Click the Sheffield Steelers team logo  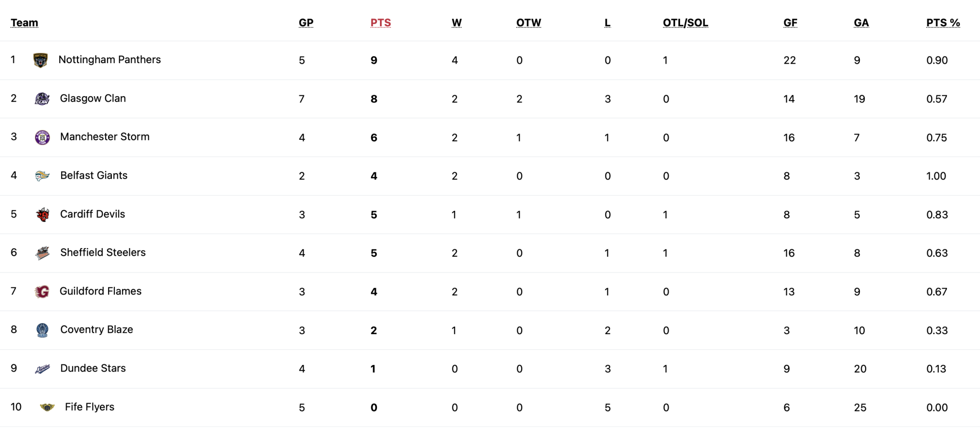(x=42, y=253)
